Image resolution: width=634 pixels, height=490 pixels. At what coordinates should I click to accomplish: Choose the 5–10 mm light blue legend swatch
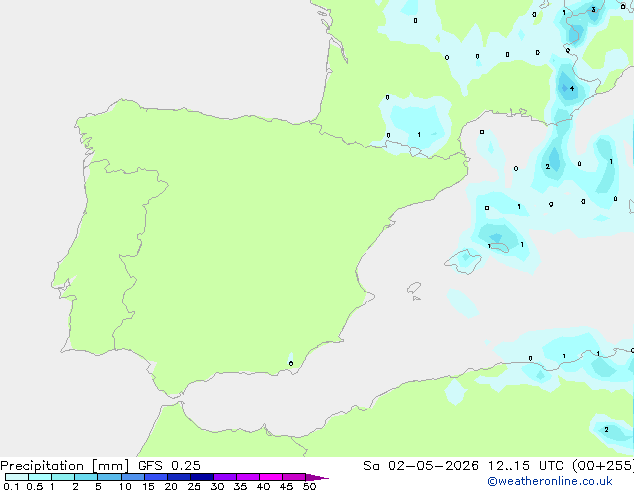109,477
